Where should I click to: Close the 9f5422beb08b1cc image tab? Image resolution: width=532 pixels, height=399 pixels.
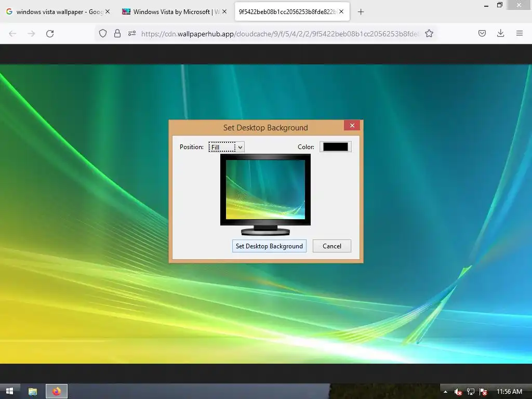(341, 11)
